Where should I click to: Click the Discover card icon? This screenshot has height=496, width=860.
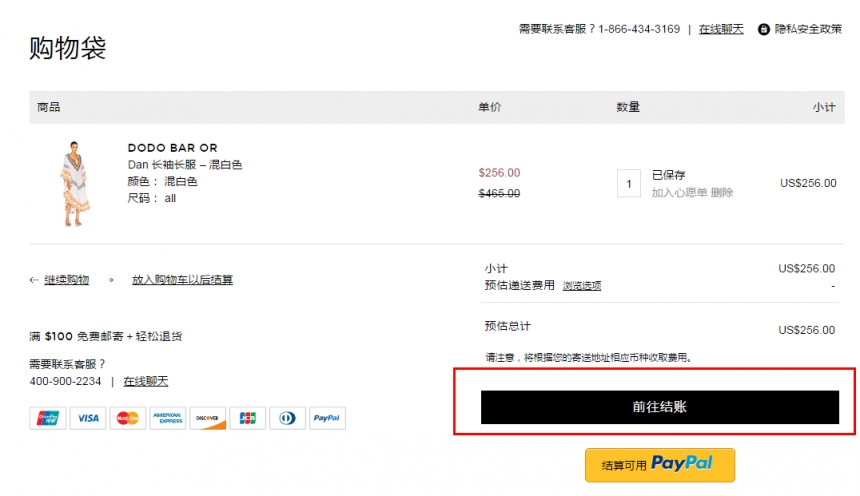tap(208, 418)
